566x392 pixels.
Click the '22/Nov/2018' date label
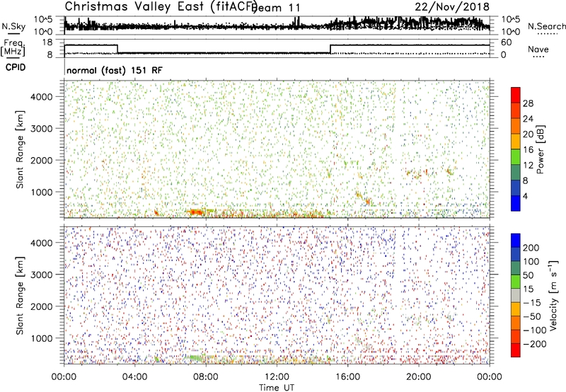452,6
